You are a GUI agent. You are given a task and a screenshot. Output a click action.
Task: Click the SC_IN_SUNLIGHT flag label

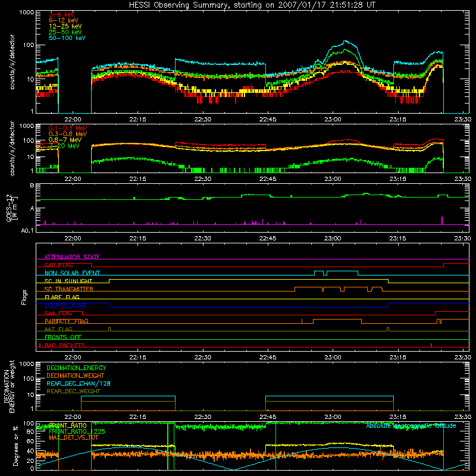coord(68,281)
